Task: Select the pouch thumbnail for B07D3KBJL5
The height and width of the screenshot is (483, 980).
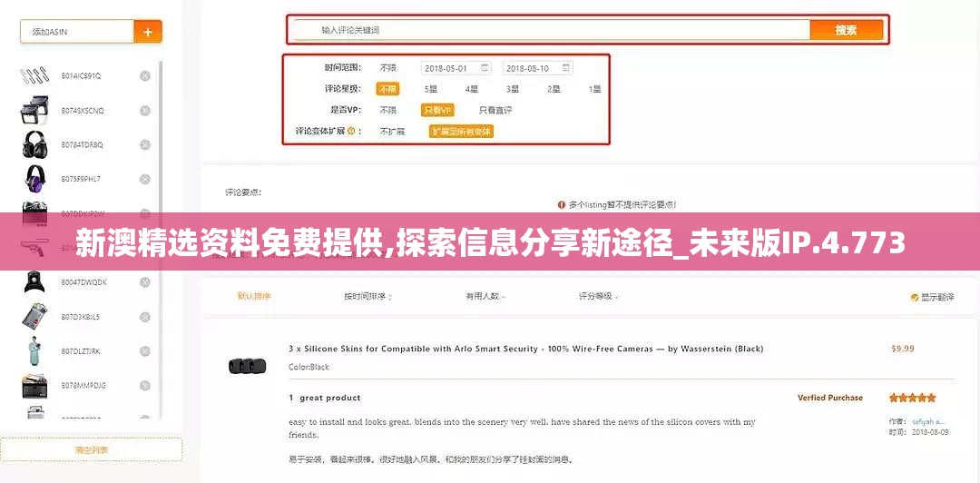Action: (x=34, y=317)
